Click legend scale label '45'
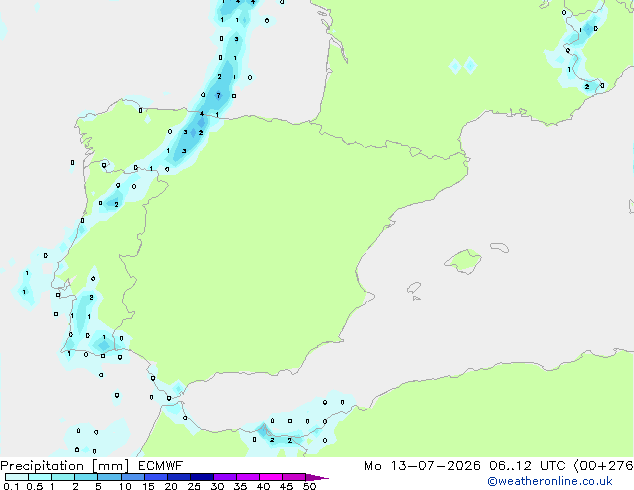This screenshot has width=634, height=490. [x=286, y=486]
